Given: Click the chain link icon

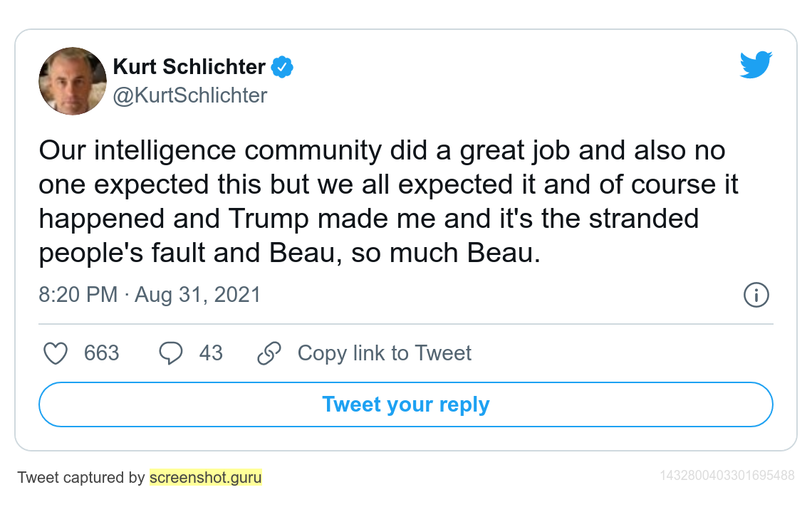Looking at the screenshot, I should pyautogui.click(x=269, y=353).
